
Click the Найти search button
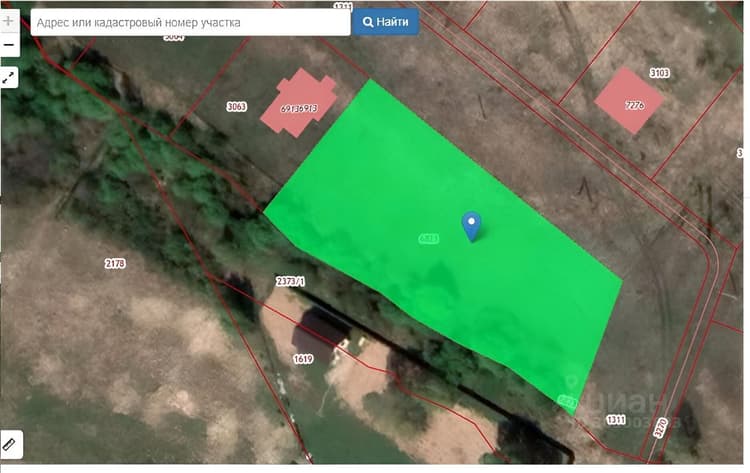(x=386, y=22)
